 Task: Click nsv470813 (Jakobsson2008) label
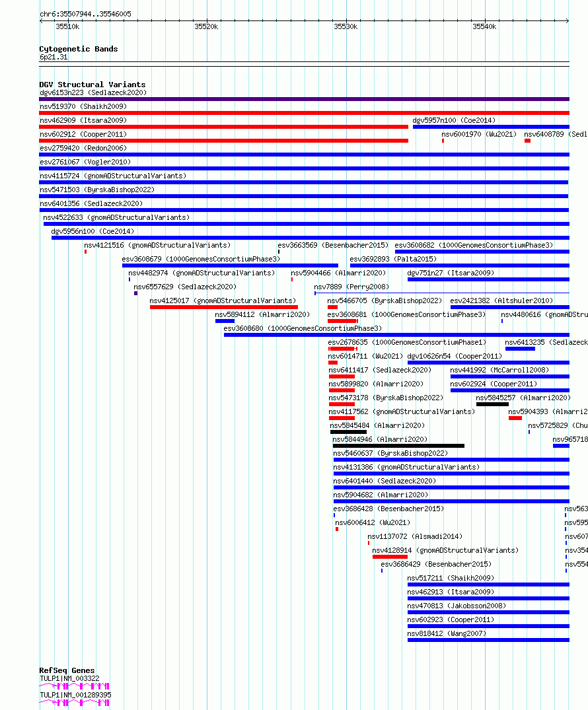tap(457, 606)
